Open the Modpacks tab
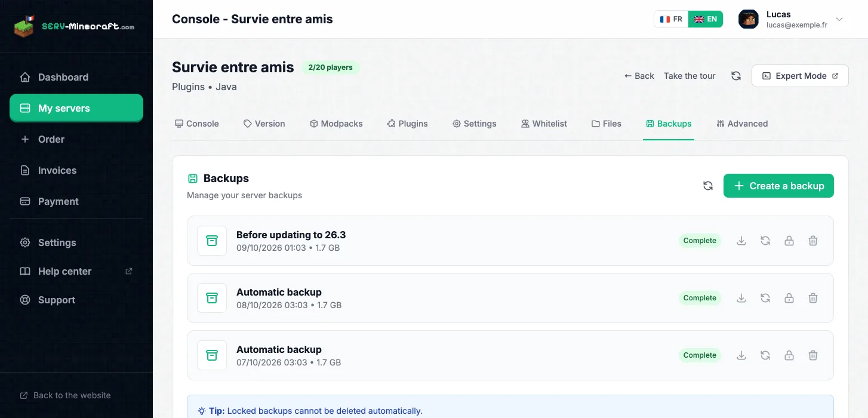 click(336, 124)
